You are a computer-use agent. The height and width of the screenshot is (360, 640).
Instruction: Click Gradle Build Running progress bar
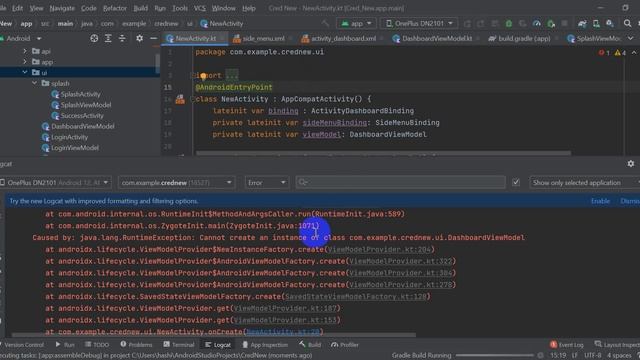coord(494,356)
